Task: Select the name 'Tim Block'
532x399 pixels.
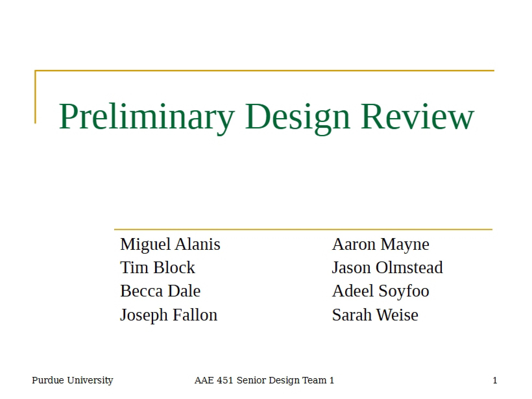Action: (158, 268)
